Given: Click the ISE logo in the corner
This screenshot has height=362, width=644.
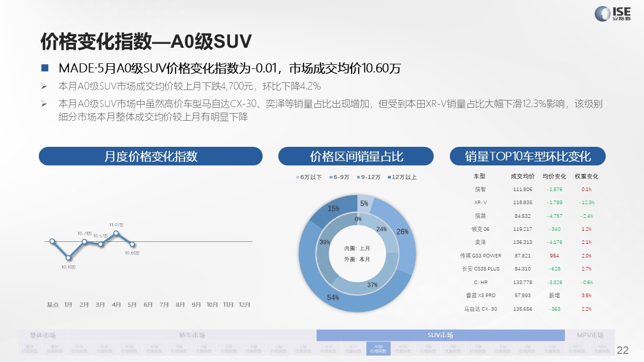Looking at the screenshot, I should tap(613, 13).
